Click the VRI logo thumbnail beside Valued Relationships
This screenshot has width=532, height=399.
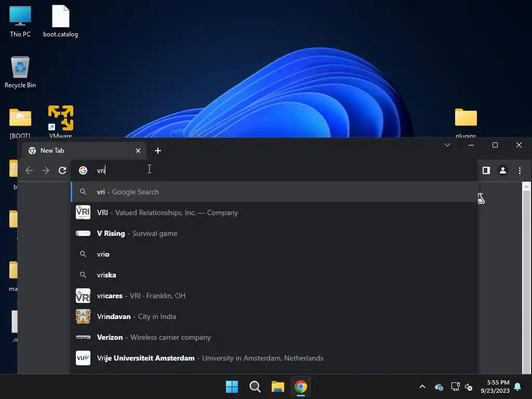pos(83,212)
